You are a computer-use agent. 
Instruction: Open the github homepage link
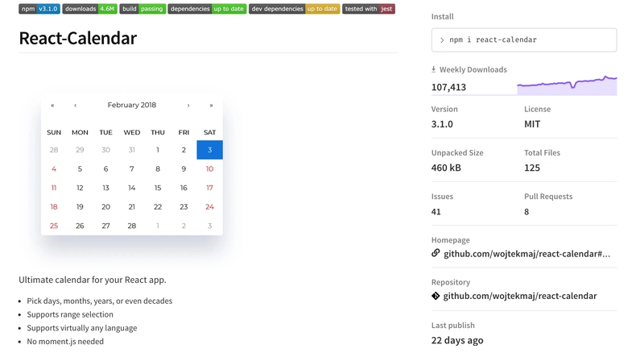(x=527, y=253)
